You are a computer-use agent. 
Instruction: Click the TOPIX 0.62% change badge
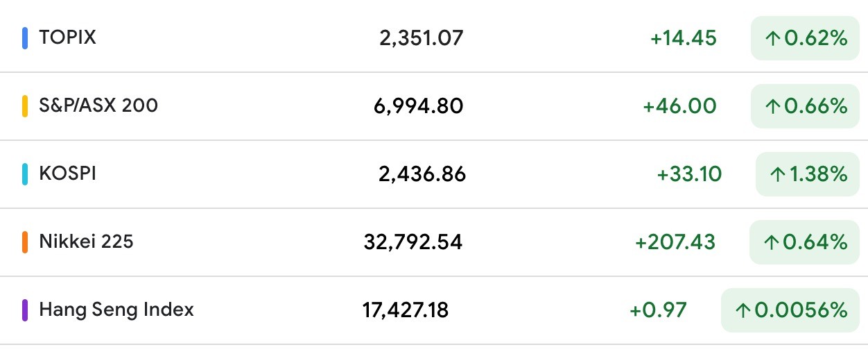805,38
